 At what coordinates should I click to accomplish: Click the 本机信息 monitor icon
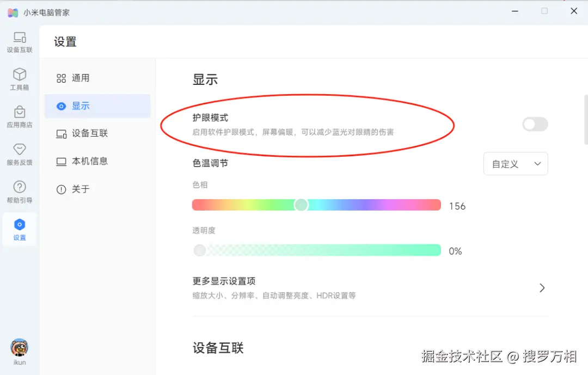[61, 161]
